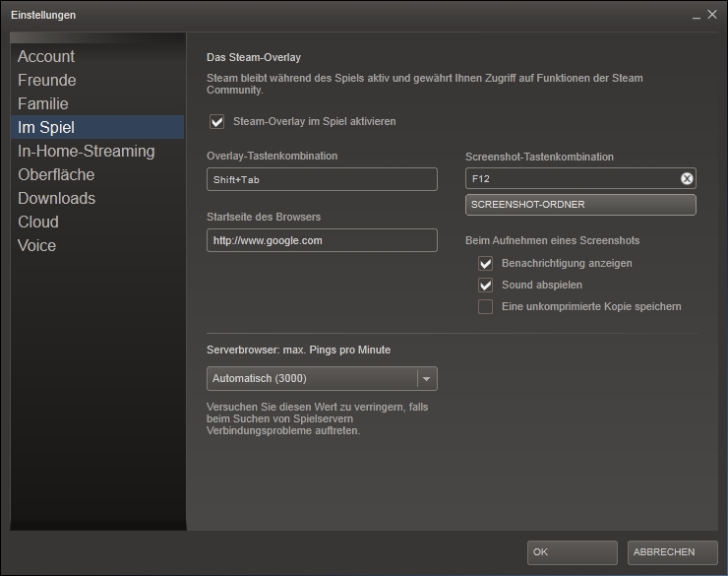728x576 pixels.
Task: Click the dropdown arrow for max. Pings
Action: (426, 379)
